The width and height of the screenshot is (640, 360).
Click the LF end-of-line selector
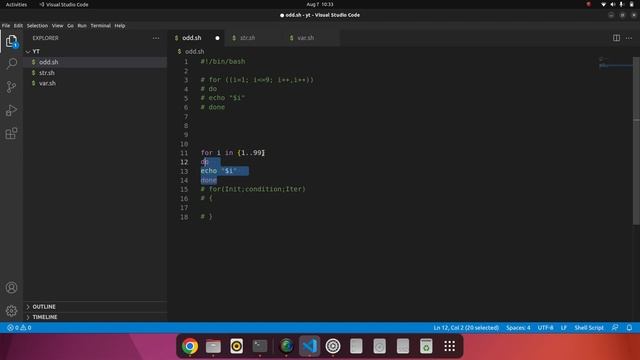click(x=564, y=328)
